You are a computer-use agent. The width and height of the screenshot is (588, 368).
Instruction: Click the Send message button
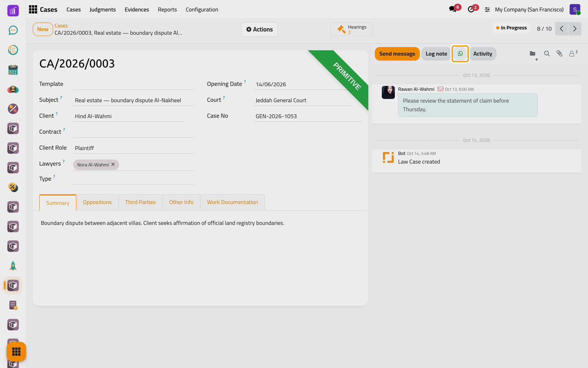click(x=397, y=54)
